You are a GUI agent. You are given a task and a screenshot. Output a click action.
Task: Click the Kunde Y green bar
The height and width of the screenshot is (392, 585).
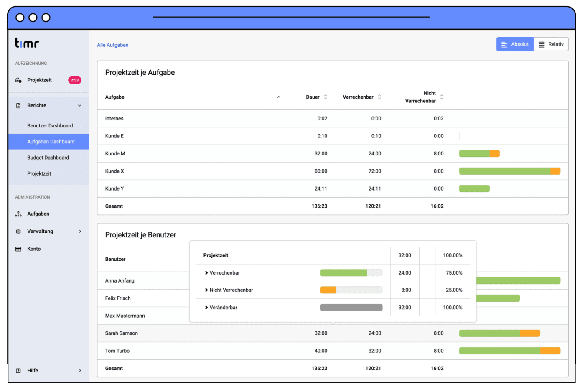coord(474,189)
